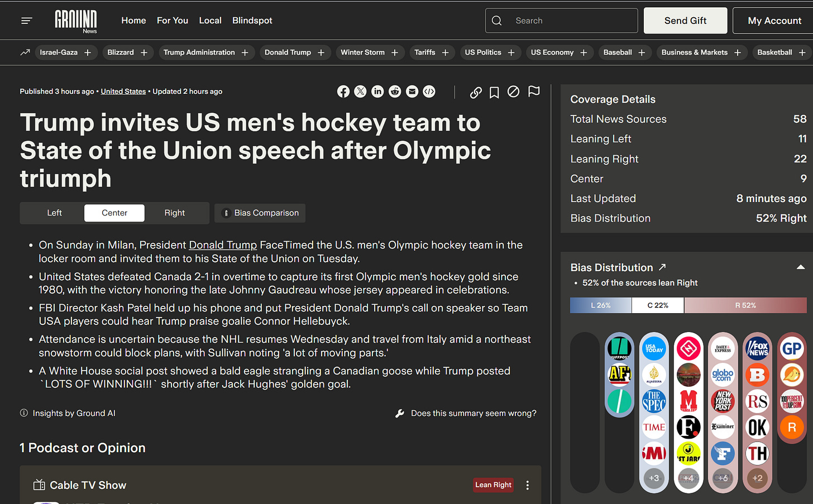Expand the +3 more lean-left sources
Viewport: 813px width, 504px height.
654,478
